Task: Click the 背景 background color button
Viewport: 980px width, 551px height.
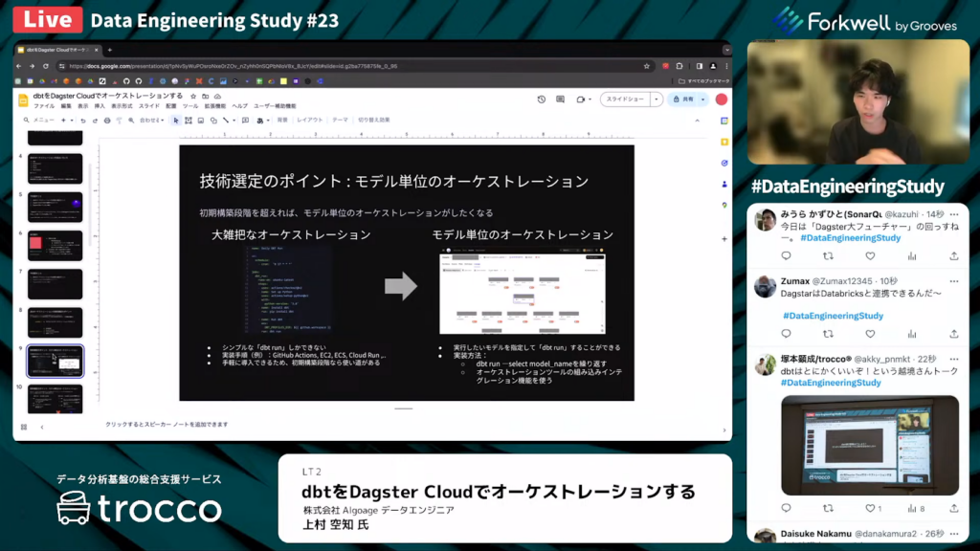Action: point(282,121)
